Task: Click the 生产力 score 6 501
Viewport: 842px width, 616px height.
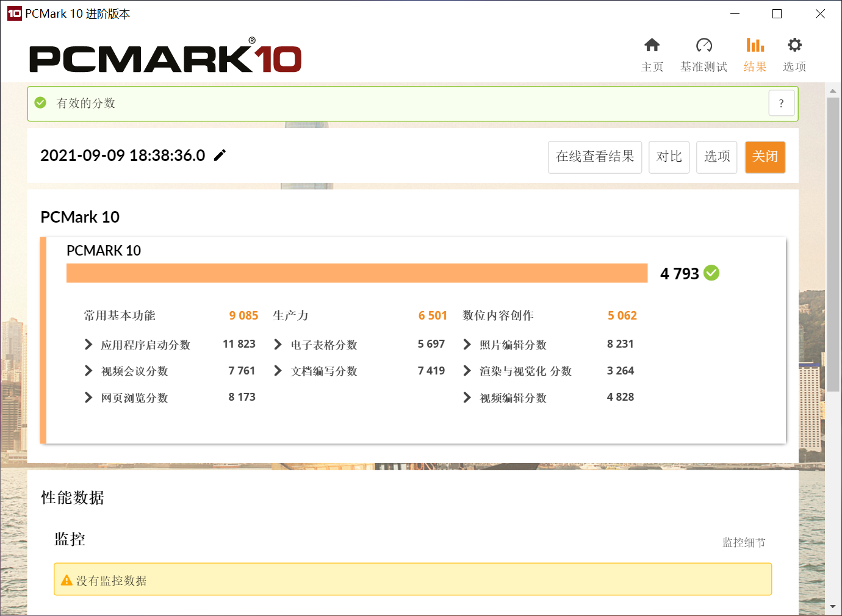Action: click(x=433, y=315)
